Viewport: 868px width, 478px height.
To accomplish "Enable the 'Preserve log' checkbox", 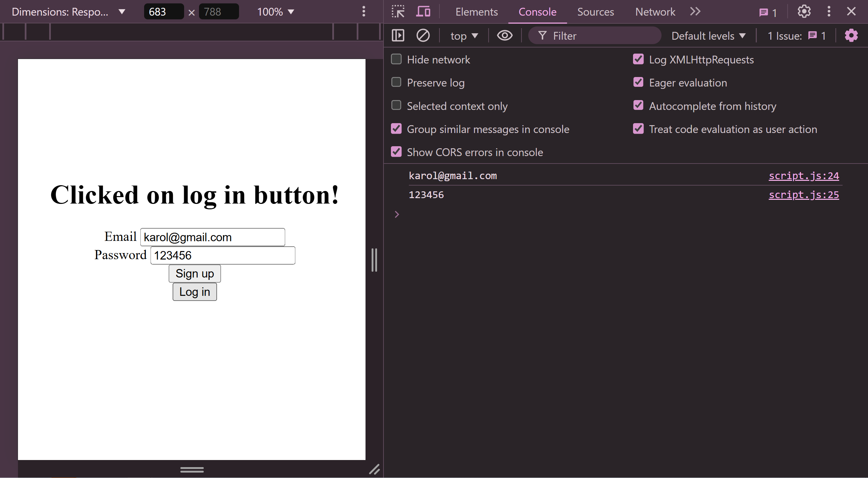I will (x=397, y=82).
